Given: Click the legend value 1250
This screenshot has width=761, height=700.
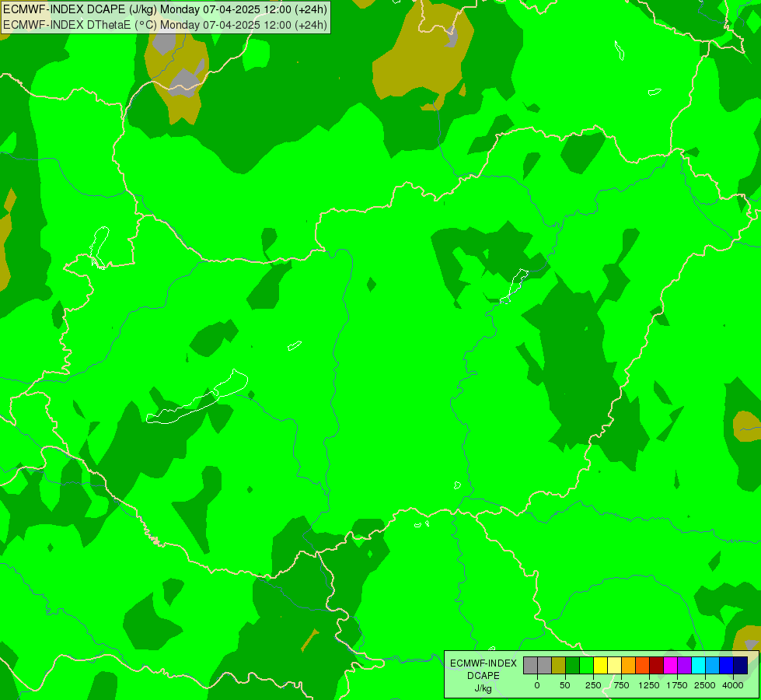Looking at the screenshot, I should point(649,685).
